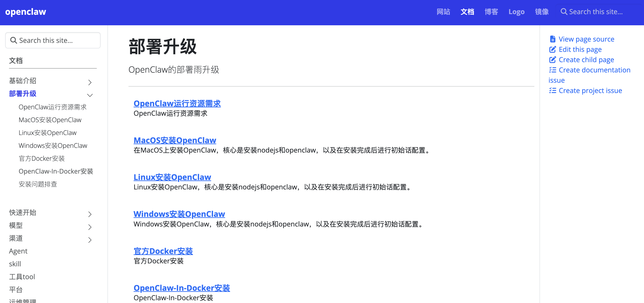
Task: Click the sidebar search magnifier icon
Action: (x=13, y=40)
